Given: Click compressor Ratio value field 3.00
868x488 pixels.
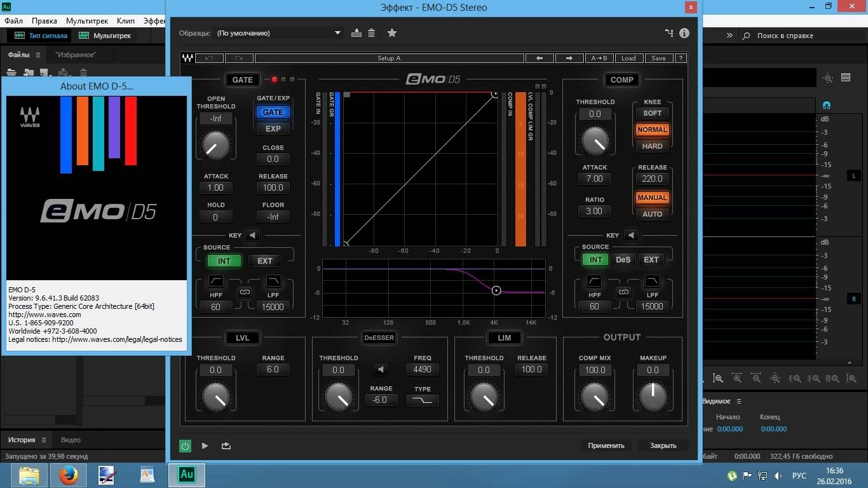Looking at the screenshot, I should click(x=594, y=211).
